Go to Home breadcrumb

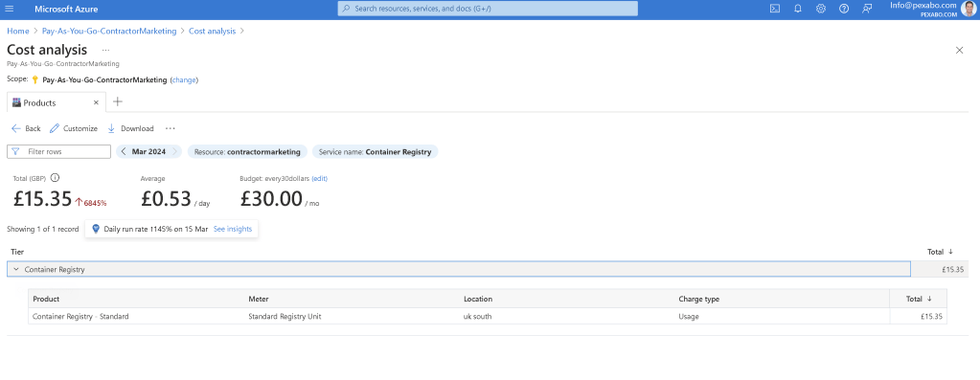click(x=18, y=32)
